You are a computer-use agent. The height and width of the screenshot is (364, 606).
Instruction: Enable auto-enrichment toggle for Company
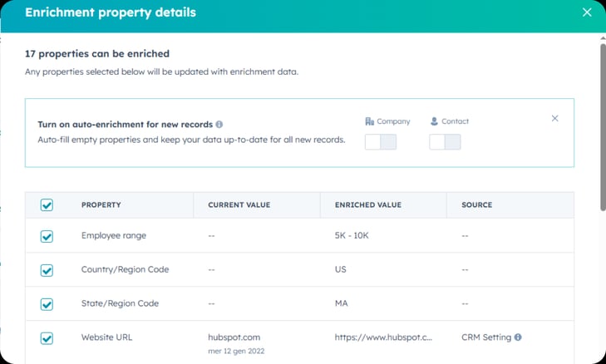coord(381,142)
